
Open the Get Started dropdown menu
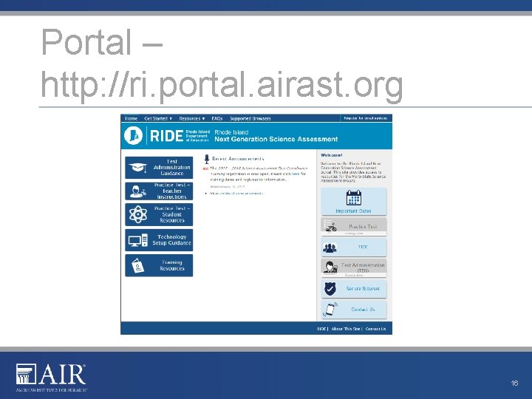click(x=158, y=118)
